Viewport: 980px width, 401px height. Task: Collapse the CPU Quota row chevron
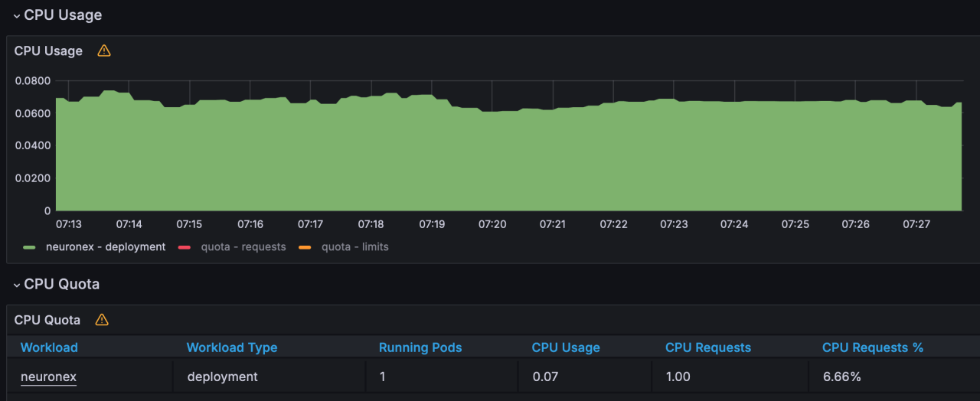click(16, 285)
